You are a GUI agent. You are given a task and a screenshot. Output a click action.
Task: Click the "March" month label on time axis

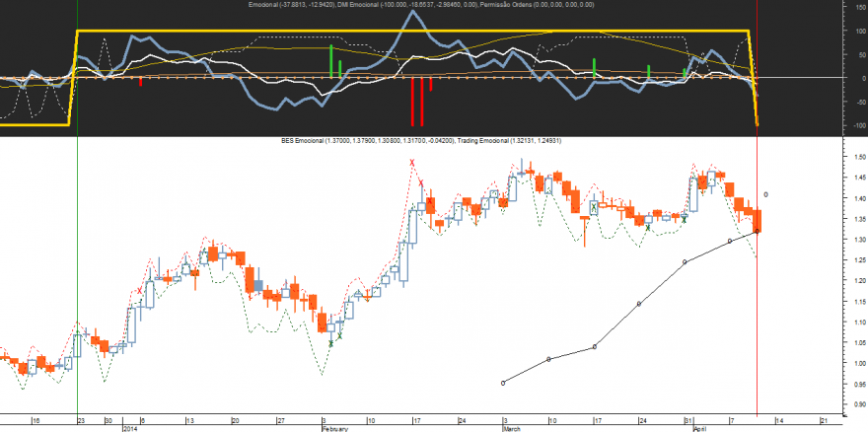coord(512,429)
